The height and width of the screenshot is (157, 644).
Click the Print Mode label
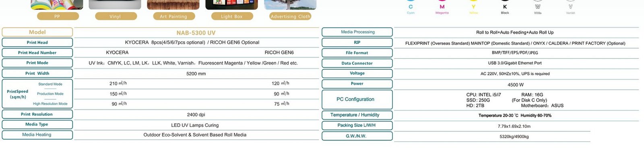tap(37, 63)
